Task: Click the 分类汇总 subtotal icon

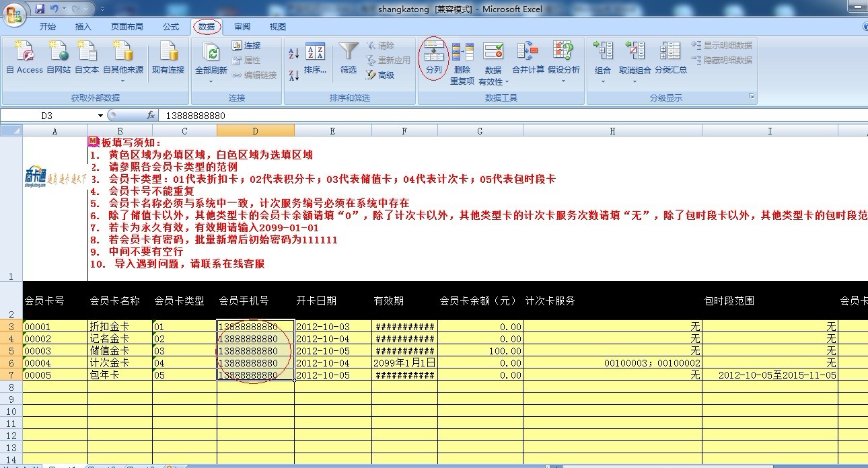Action: point(670,52)
